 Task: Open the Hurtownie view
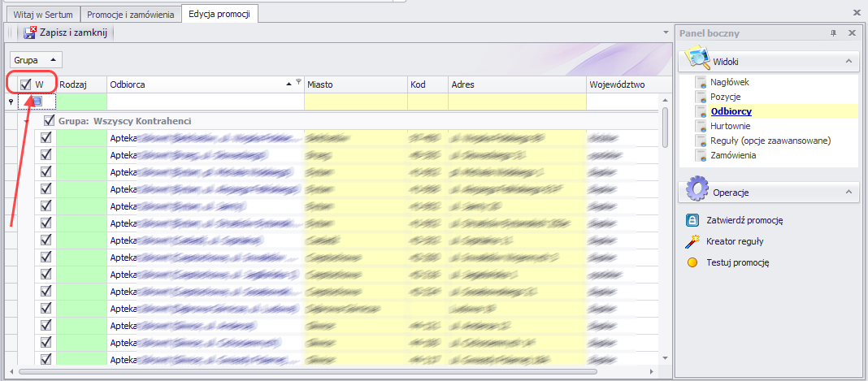coord(728,126)
